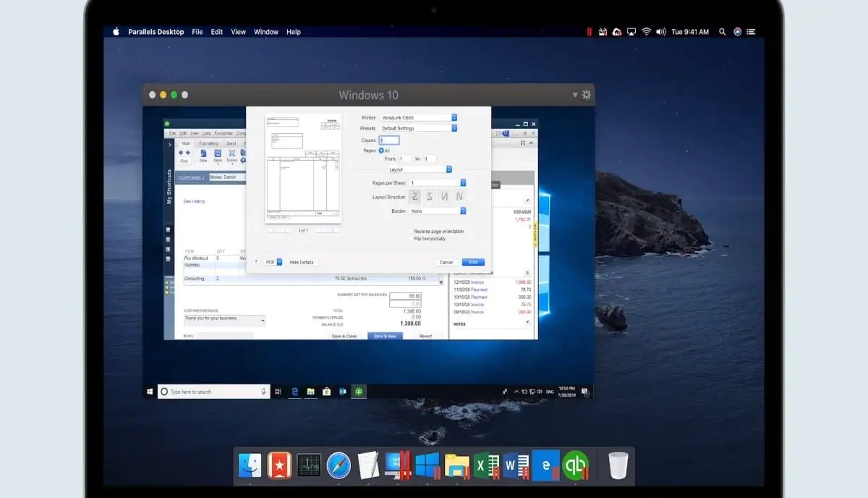Click the Copies input field
The image size is (868, 498).
(x=388, y=140)
